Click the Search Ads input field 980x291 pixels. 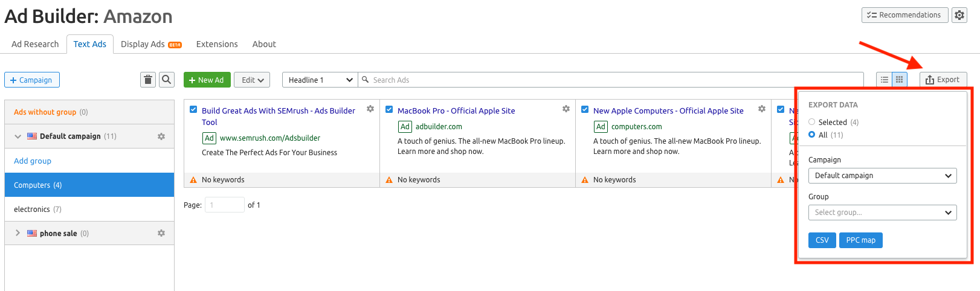tap(611, 80)
